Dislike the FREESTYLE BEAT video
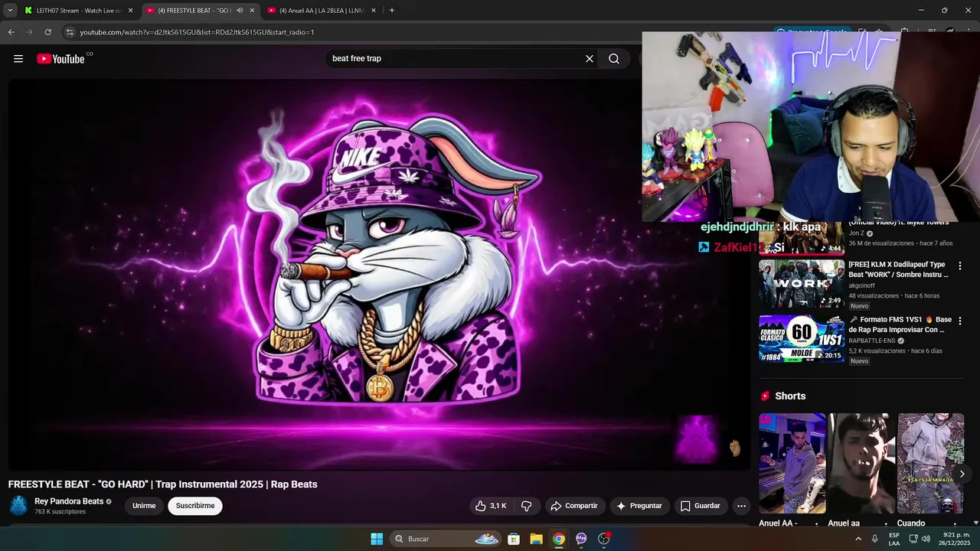The image size is (980, 551). point(527,506)
